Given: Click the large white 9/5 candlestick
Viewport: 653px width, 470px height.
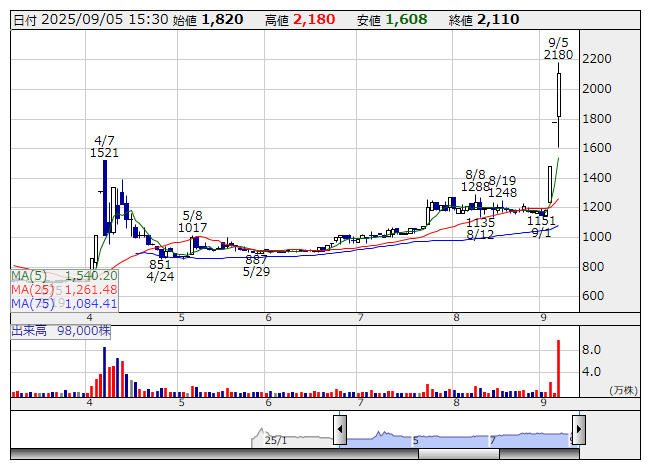Looking at the screenshot, I should coord(559,95).
